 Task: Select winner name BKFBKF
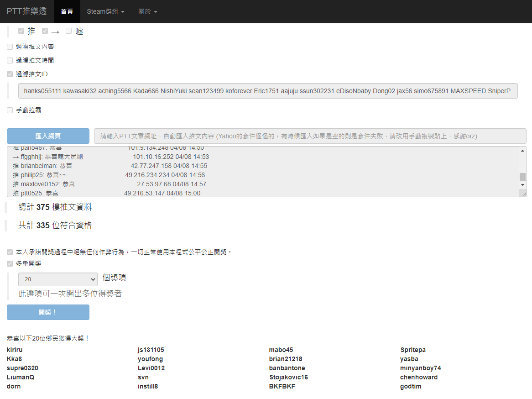[x=282, y=386]
